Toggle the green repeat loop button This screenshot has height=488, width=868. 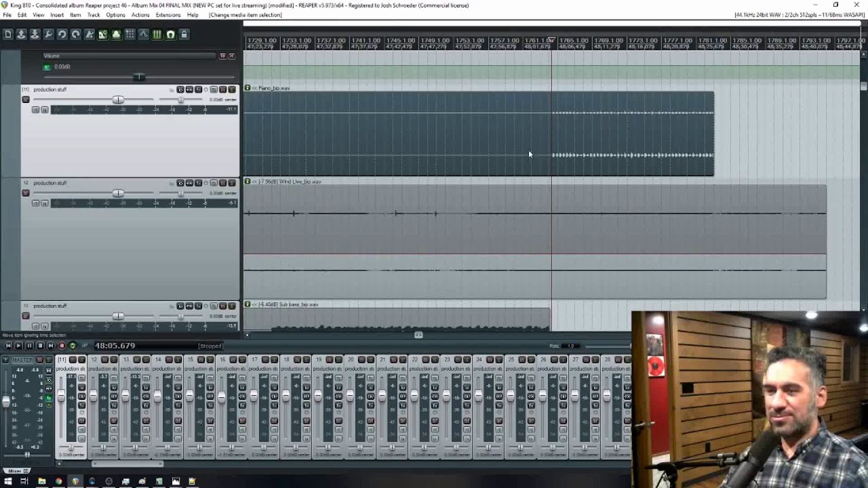(73, 346)
